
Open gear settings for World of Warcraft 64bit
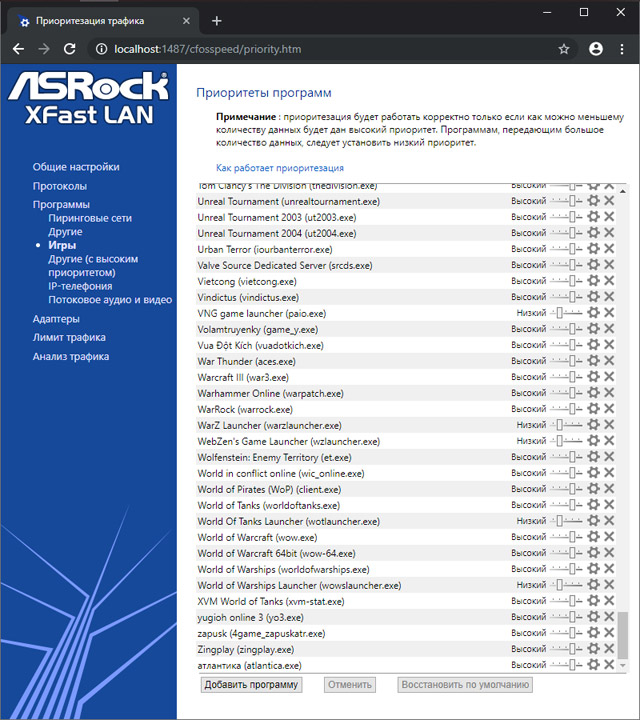(x=594, y=553)
